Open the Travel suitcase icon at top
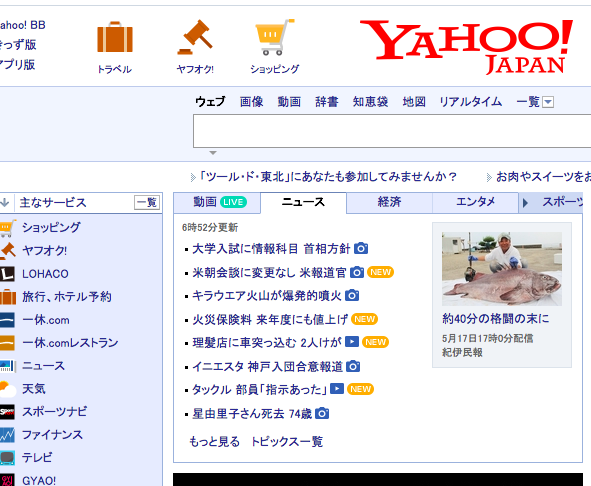The width and height of the screenshot is (591, 486). coord(115,37)
